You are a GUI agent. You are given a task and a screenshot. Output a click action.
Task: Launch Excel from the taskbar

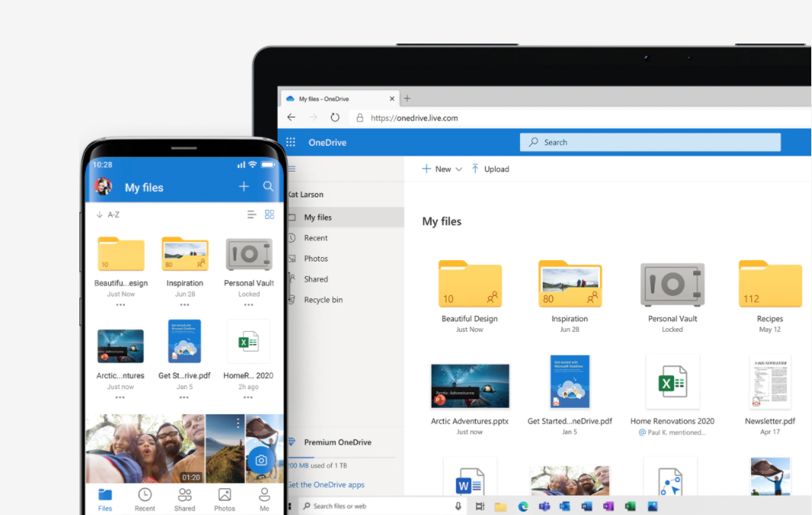630,507
